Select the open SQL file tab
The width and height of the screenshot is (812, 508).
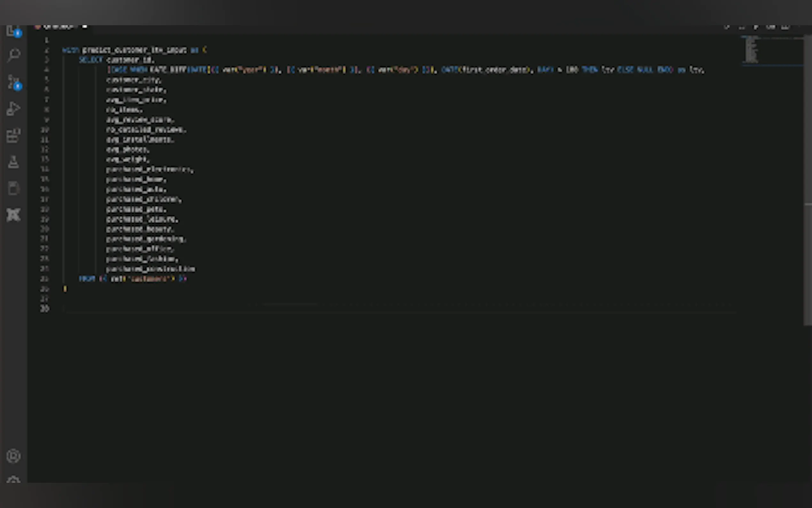pyautogui.click(x=60, y=27)
